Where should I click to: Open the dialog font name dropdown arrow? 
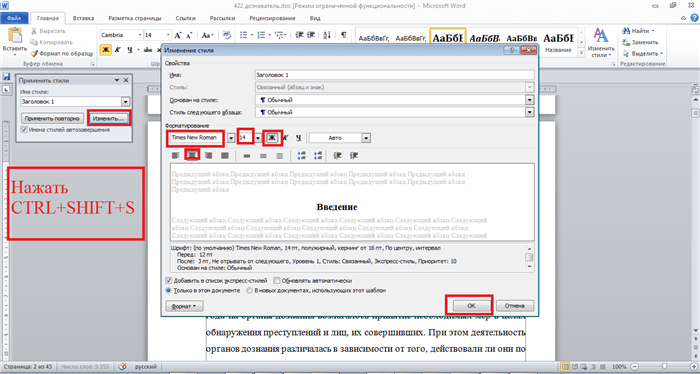231,138
